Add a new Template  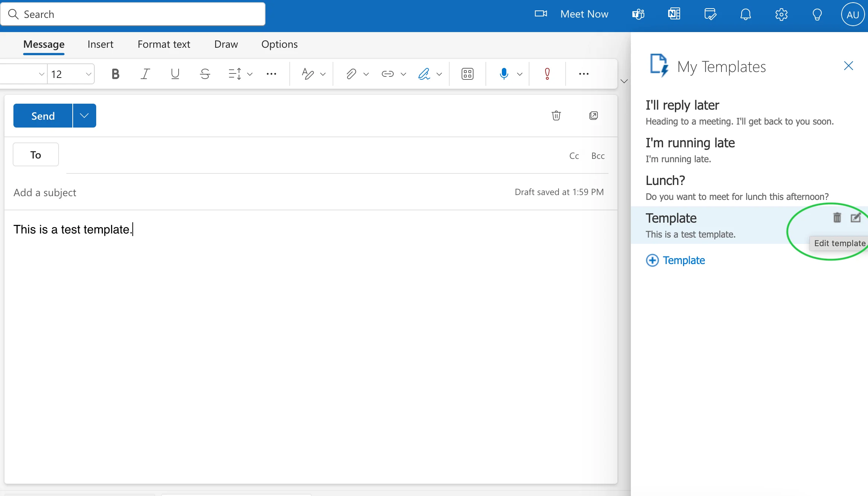coord(676,260)
